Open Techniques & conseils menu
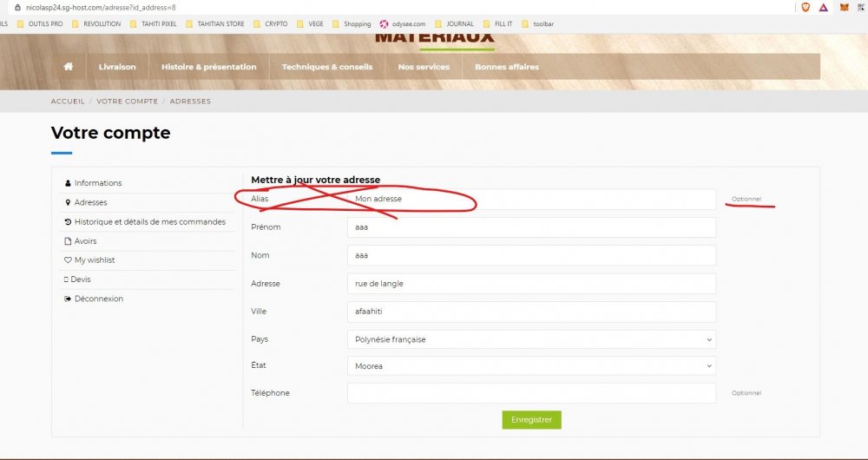868x460 pixels. (x=327, y=67)
